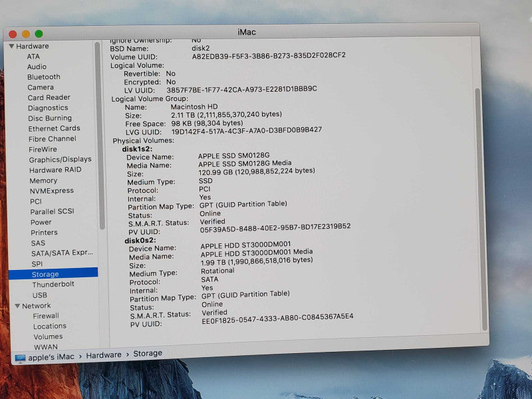The height and width of the screenshot is (399, 532).
Task: Click the Physical Volumes label
Action: (143, 140)
